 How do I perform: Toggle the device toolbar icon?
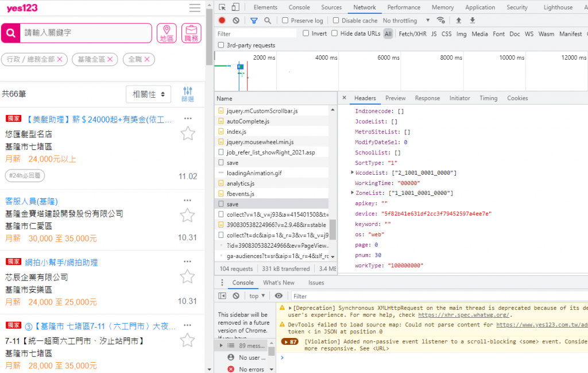[x=235, y=7]
